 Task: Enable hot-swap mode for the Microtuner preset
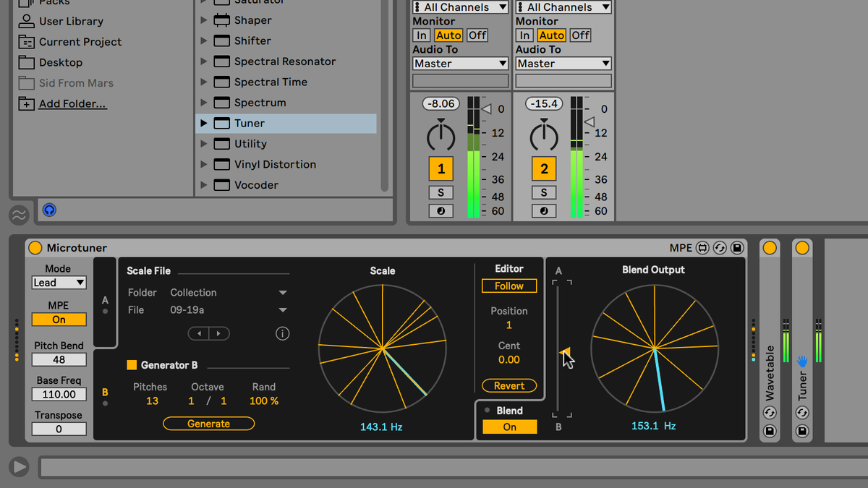pos(720,248)
